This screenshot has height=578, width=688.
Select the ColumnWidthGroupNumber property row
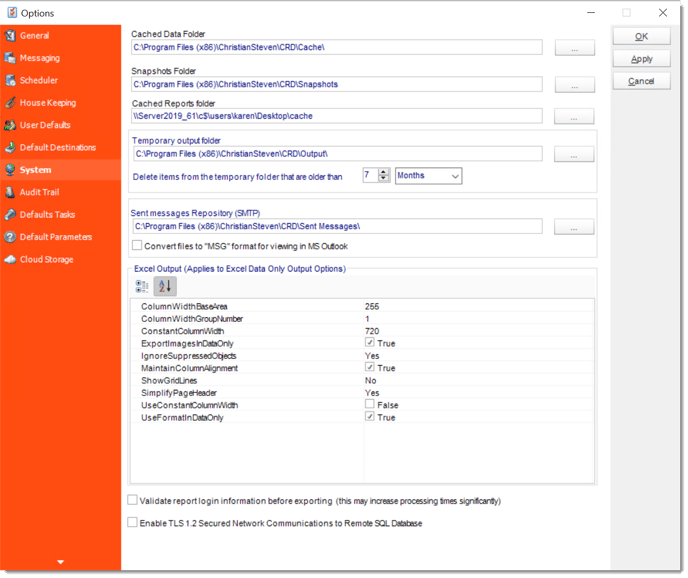[x=362, y=319]
